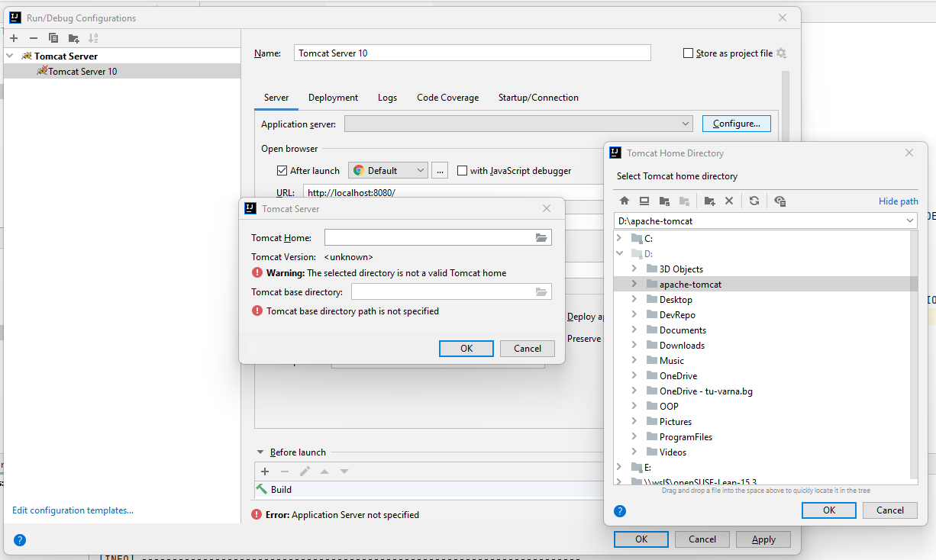Create new directory in Tomcat Home Directory dialog
Screen dimensions: 936x560
(x=709, y=201)
